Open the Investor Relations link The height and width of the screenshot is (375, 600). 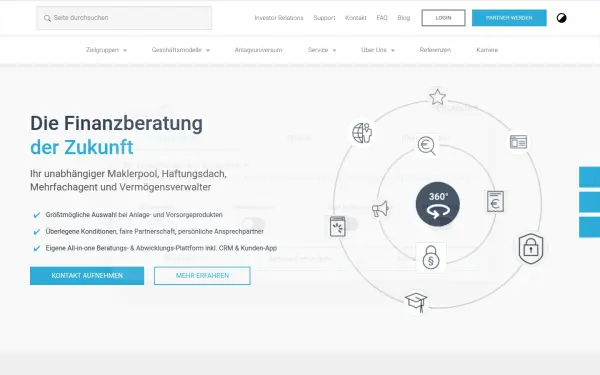coord(279,18)
